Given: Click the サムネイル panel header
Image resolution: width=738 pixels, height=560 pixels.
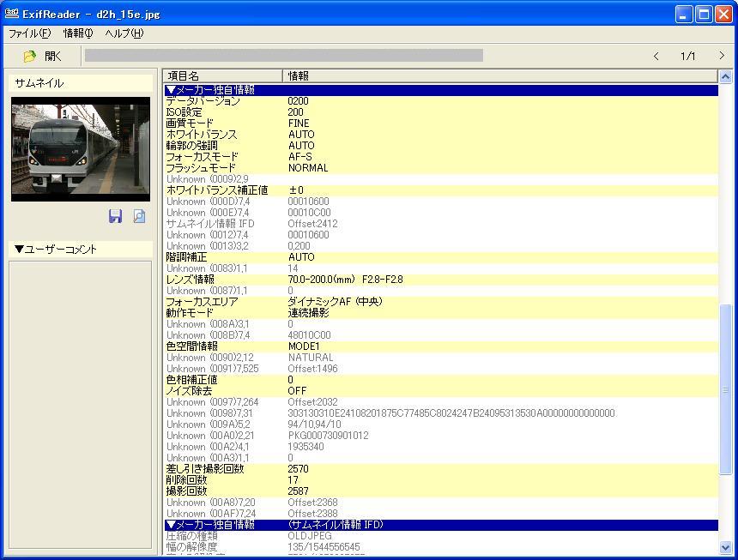Looking at the screenshot, I should tap(81, 83).
